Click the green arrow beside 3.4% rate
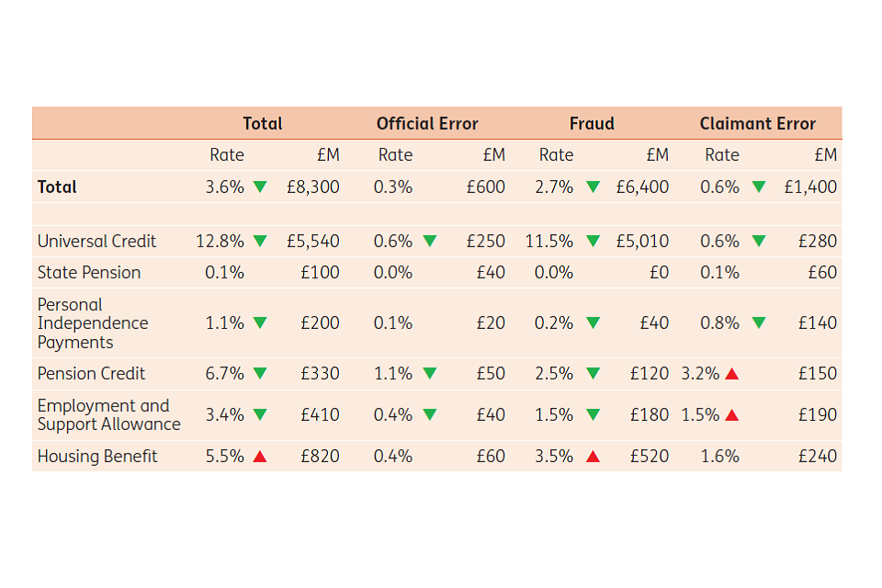 260,414
